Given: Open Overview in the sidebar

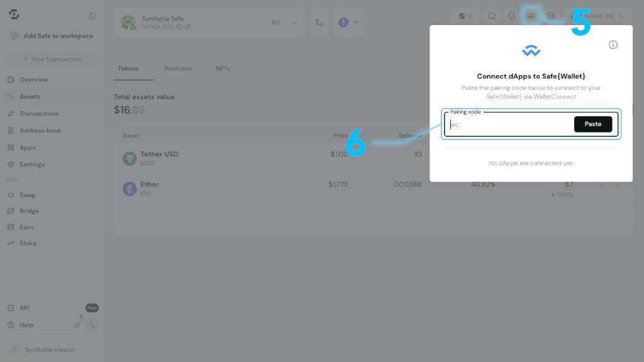Looking at the screenshot, I should (34, 80).
